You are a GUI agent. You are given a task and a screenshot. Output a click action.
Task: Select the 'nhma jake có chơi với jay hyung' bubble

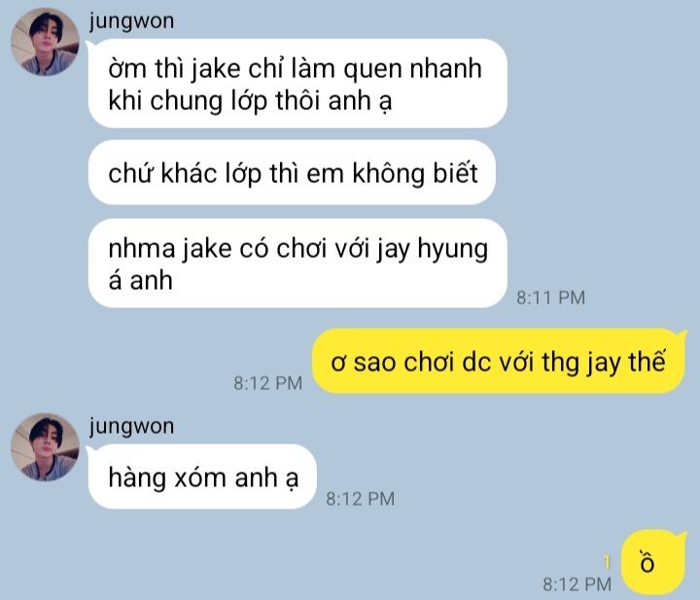tap(297, 264)
